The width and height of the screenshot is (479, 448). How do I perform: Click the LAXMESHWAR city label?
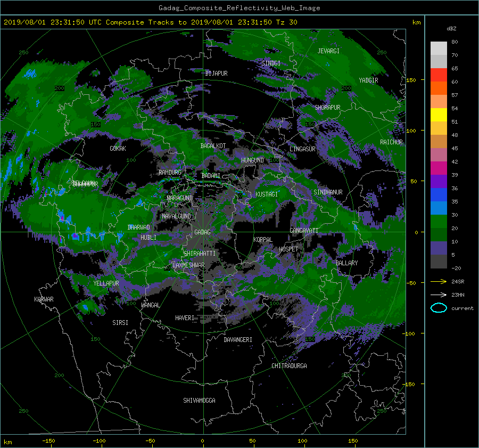(188, 265)
